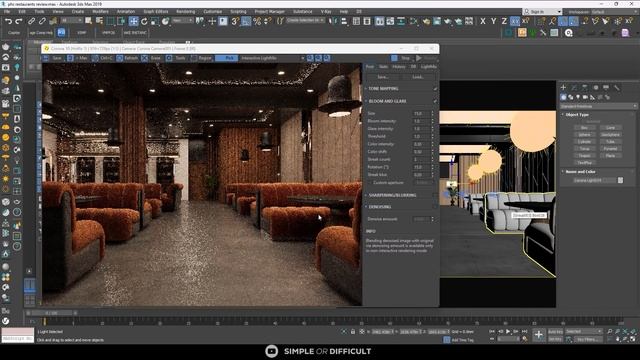Open the Hierarchy tab in command panel

pos(585,87)
